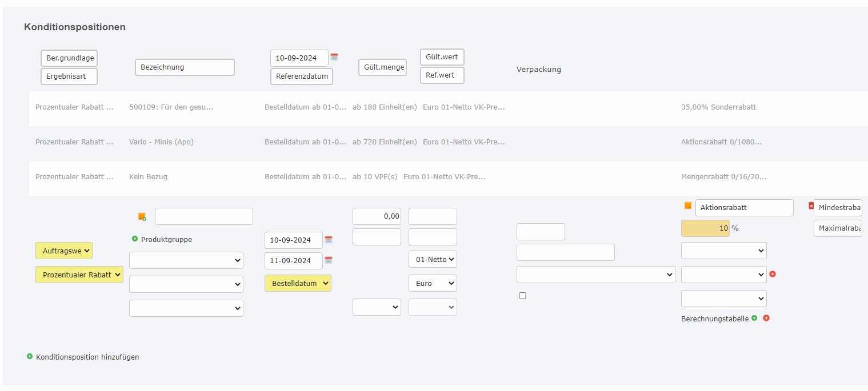Open the Euro currency dropdown
The height and width of the screenshot is (391, 868).
[433, 283]
